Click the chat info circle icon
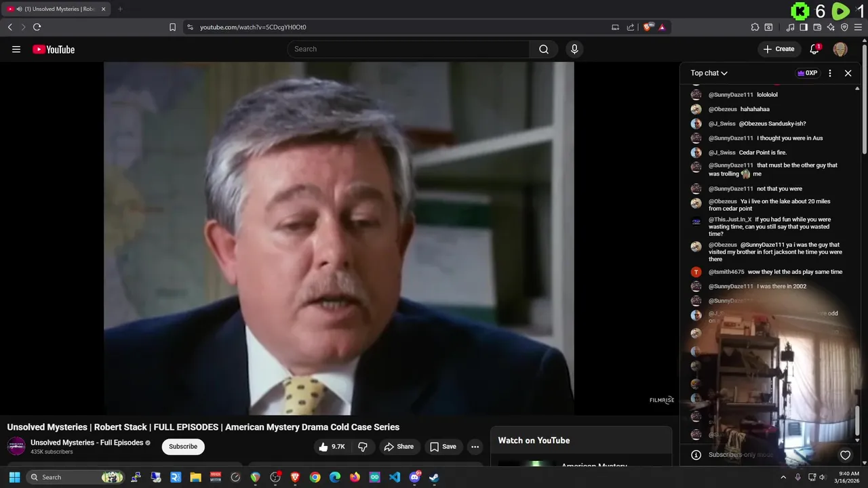868x488 pixels. tap(696, 455)
